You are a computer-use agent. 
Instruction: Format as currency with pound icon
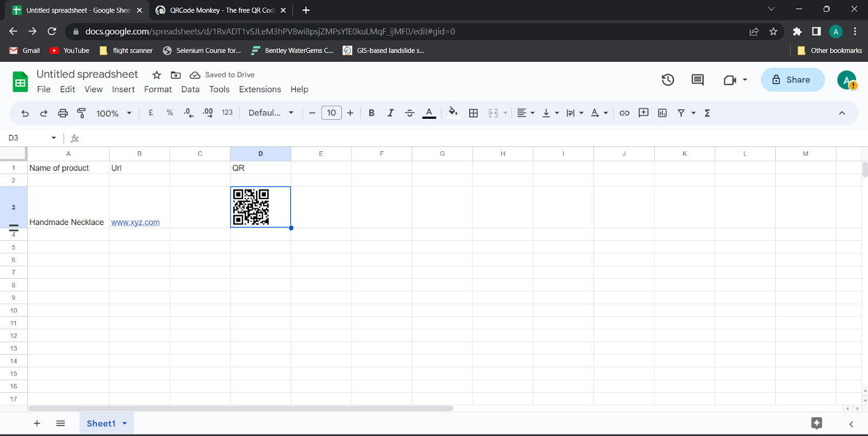click(151, 113)
